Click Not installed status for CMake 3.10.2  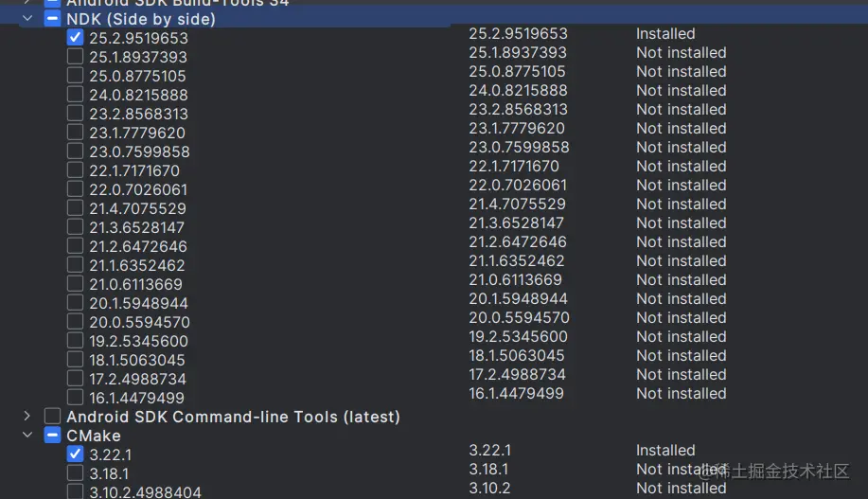(x=681, y=488)
